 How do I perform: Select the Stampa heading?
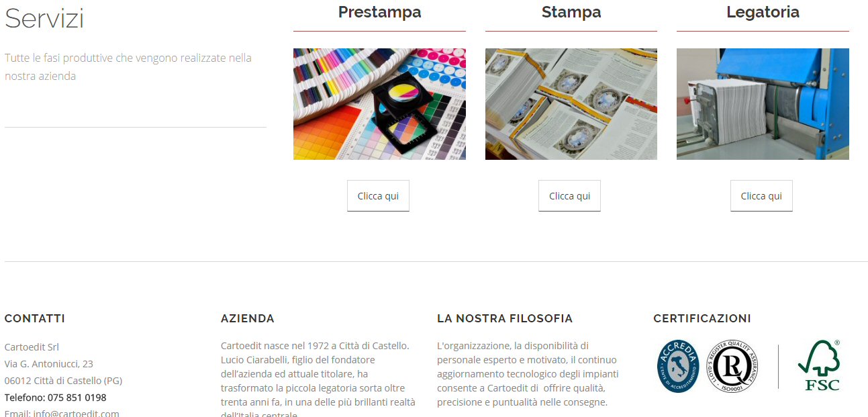point(571,12)
